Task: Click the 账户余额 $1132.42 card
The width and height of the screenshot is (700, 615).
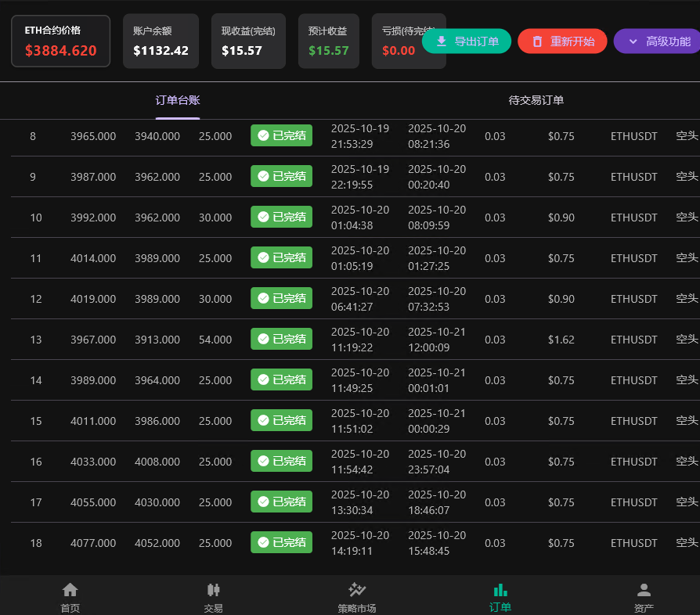Action: click(x=161, y=41)
